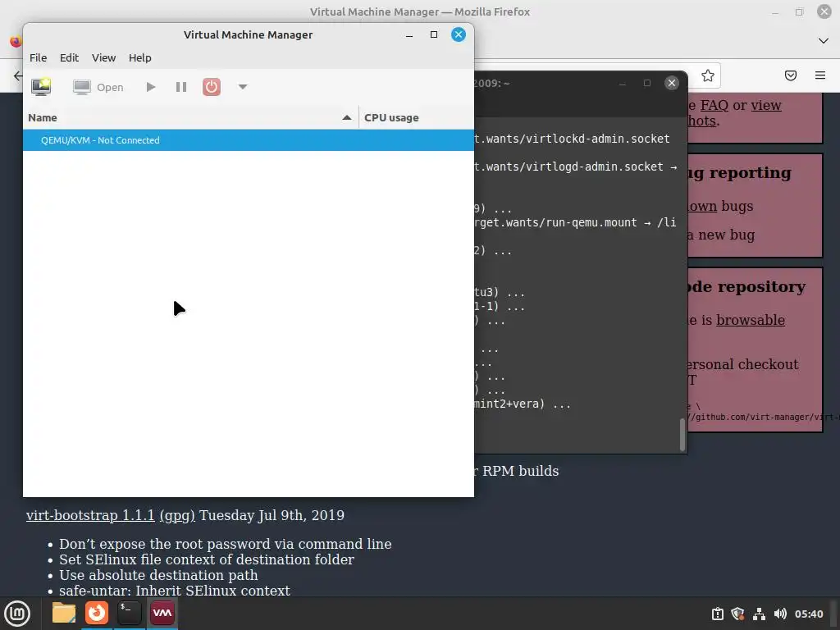Open sound volume tray icon

pyautogui.click(x=780, y=614)
